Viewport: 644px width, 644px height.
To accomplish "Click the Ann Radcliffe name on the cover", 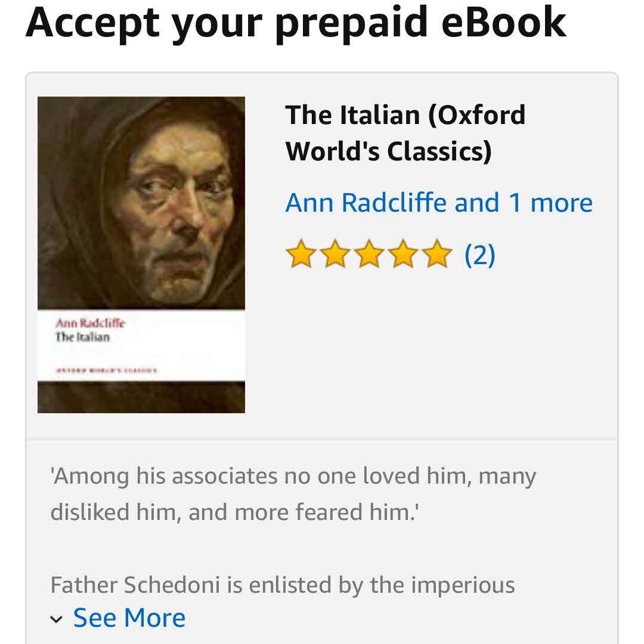I will click(x=91, y=323).
